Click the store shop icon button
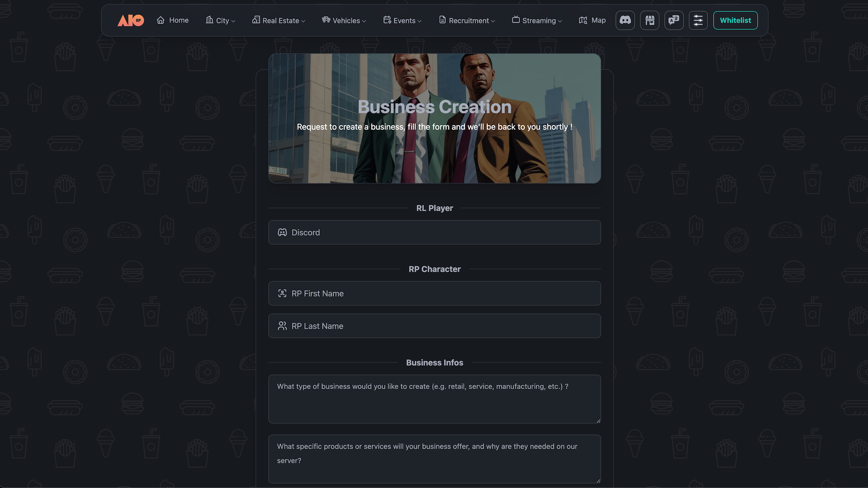This screenshot has height=488, width=868. 650,20
